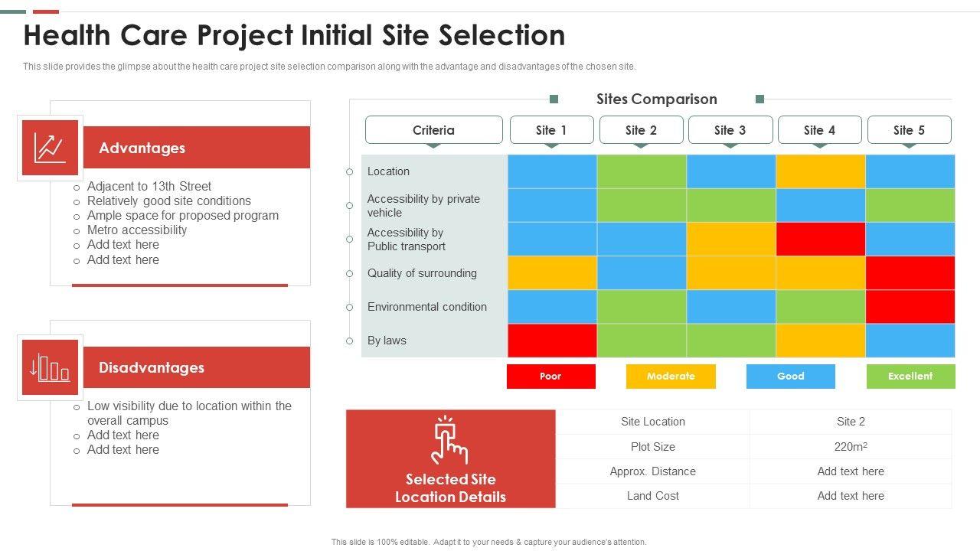Select 'Relatively good site conditions' bullet text
This screenshot has height=551, width=980.
(x=169, y=201)
